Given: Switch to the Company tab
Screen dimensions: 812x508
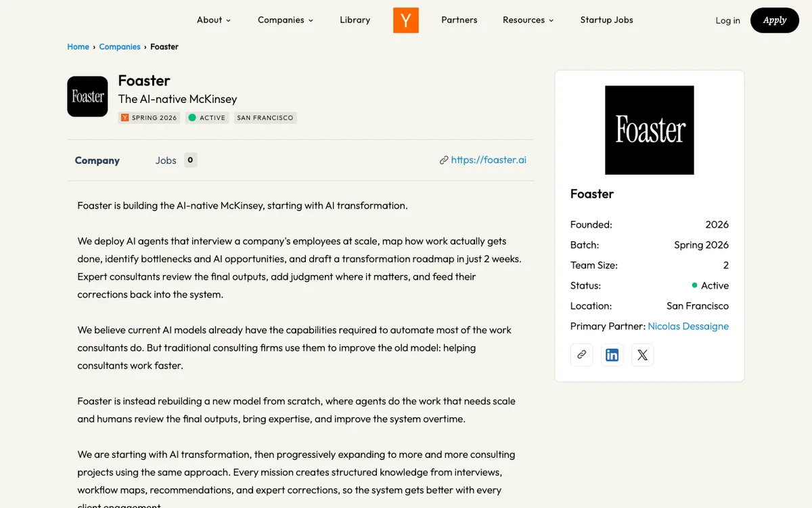Looking at the screenshot, I should [97, 161].
